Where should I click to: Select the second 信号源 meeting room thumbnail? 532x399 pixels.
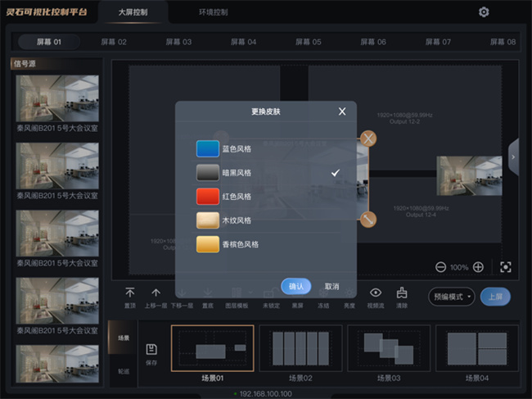coord(57,165)
